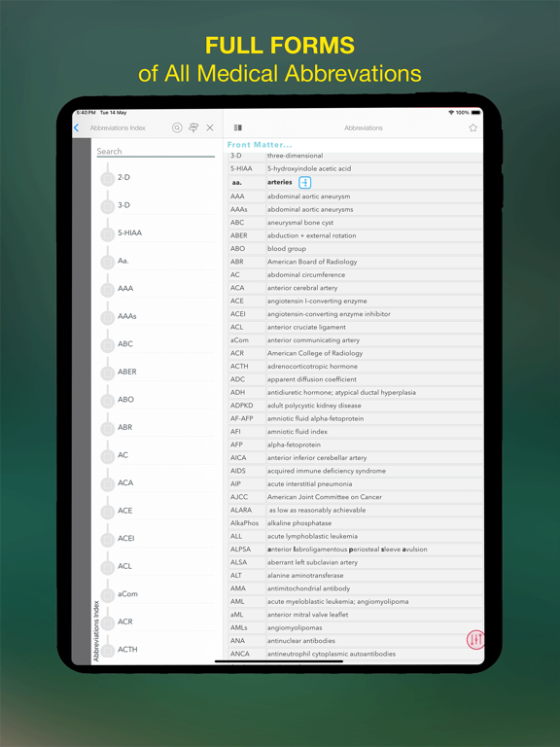Click the circle icon beside 2-D entry
The height and width of the screenshot is (747, 560).
coord(108,179)
